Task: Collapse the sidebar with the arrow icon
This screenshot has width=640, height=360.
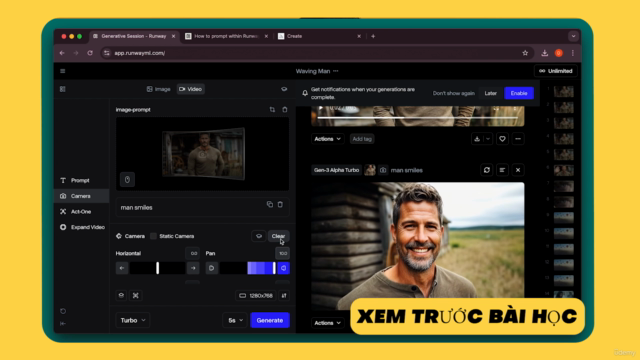Action: click(63, 324)
